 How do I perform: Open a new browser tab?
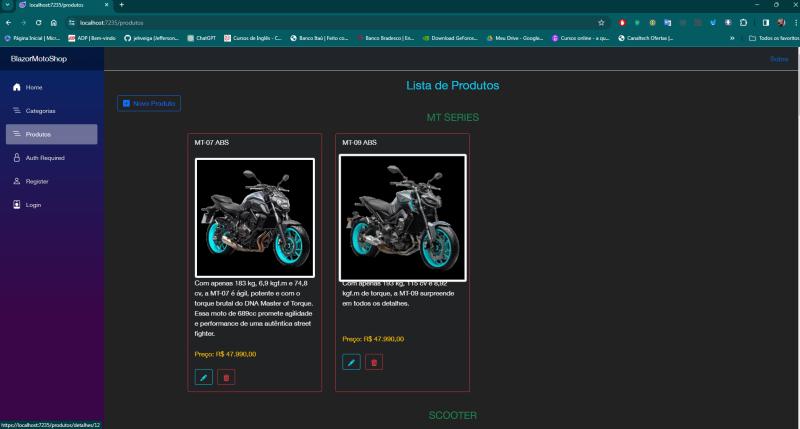121,5
